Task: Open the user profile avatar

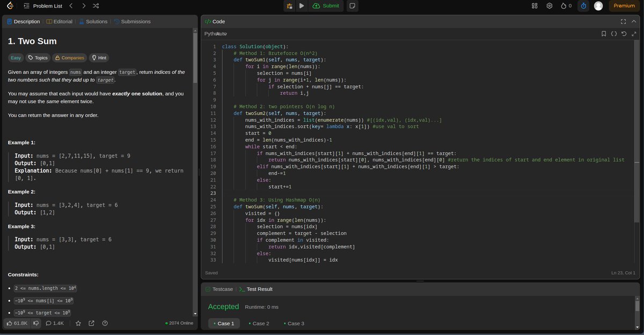Action: [x=598, y=6]
